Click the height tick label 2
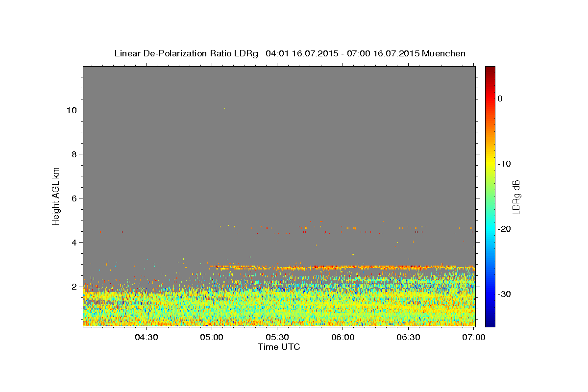The width and height of the screenshot is (588, 392). point(74,287)
